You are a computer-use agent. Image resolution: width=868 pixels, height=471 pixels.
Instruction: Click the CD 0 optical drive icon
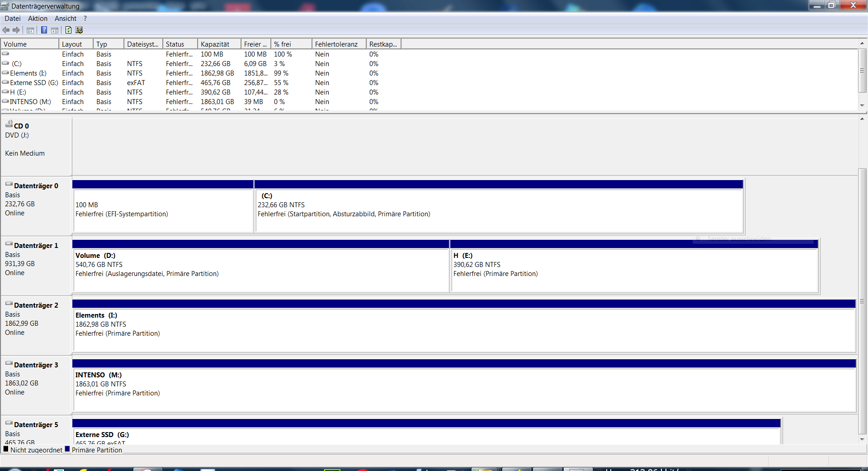[9, 124]
